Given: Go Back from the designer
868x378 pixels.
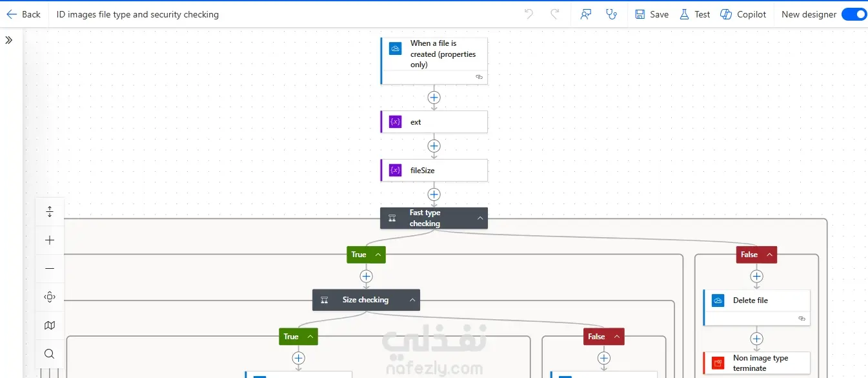Looking at the screenshot, I should (24, 14).
